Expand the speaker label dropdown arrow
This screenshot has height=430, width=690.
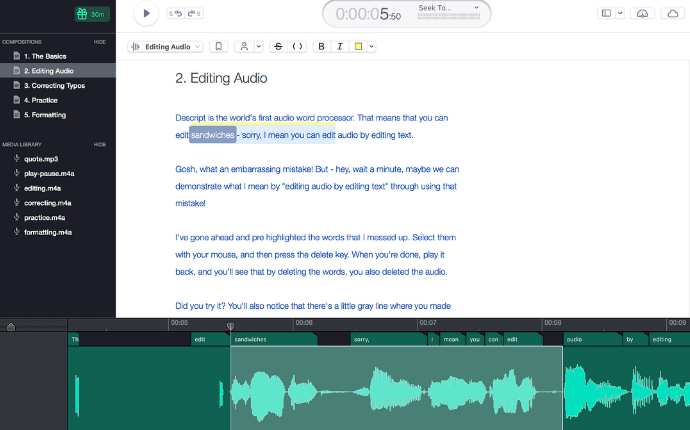click(x=259, y=47)
